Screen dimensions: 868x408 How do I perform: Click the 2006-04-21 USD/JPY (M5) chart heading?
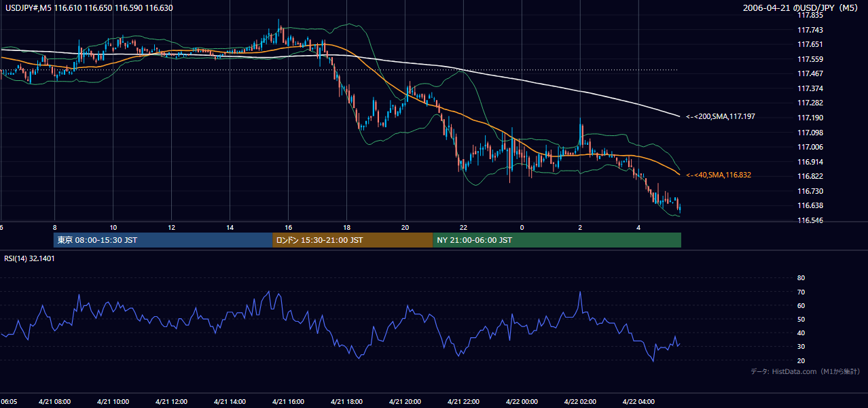pos(801,8)
